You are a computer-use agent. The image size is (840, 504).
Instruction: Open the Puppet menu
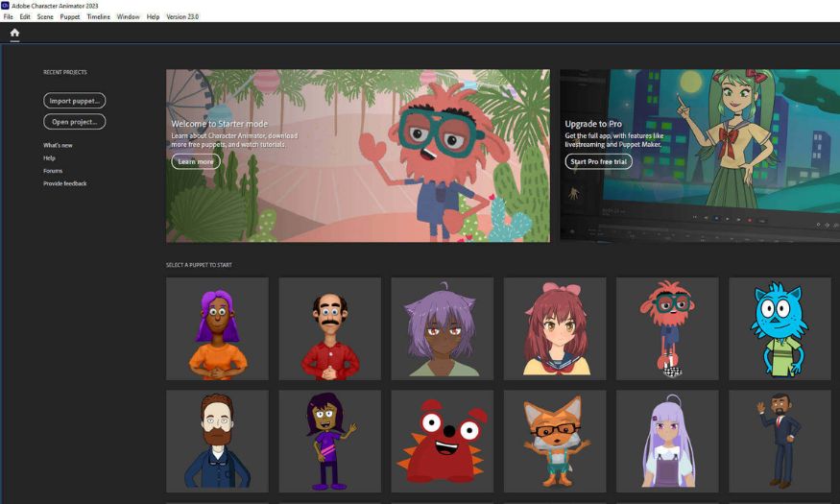click(70, 16)
